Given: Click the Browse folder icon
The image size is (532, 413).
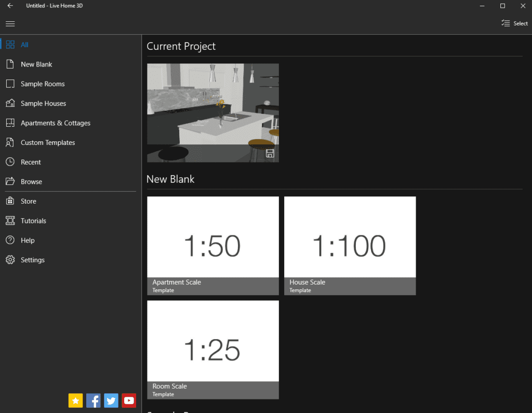Looking at the screenshot, I should coord(10,181).
